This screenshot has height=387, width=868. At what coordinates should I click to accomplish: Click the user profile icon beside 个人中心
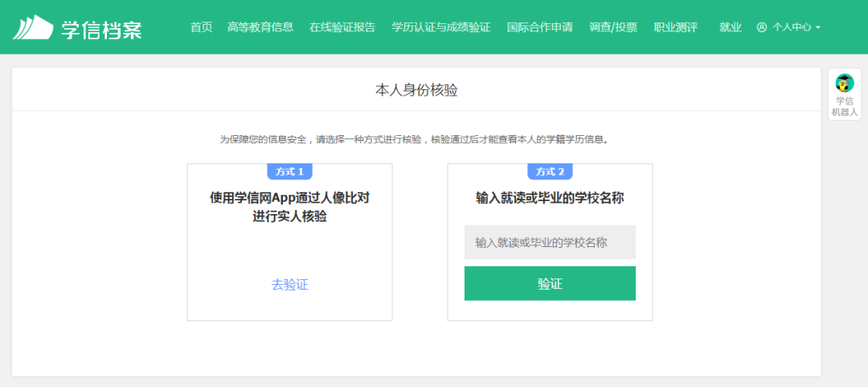pos(762,27)
